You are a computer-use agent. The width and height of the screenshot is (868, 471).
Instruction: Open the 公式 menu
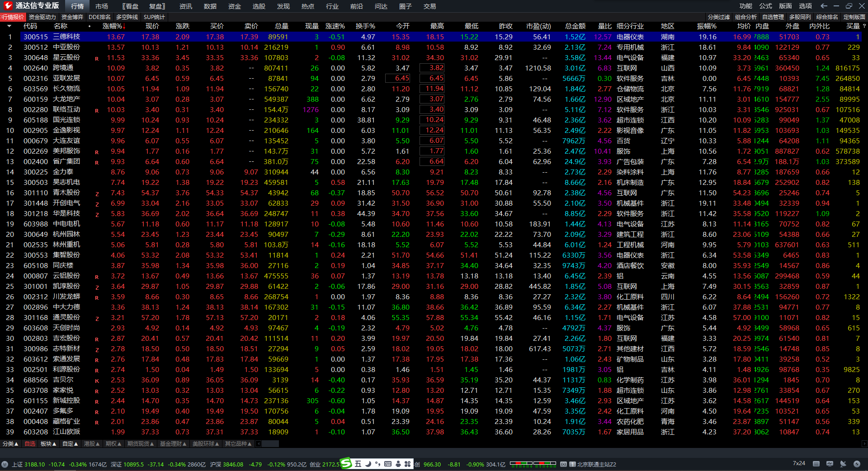pos(766,6)
